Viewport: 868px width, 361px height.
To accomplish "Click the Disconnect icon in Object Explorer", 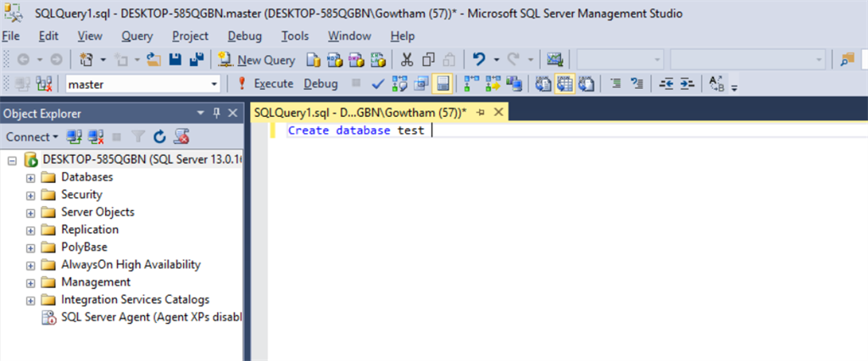I will [x=97, y=136].
